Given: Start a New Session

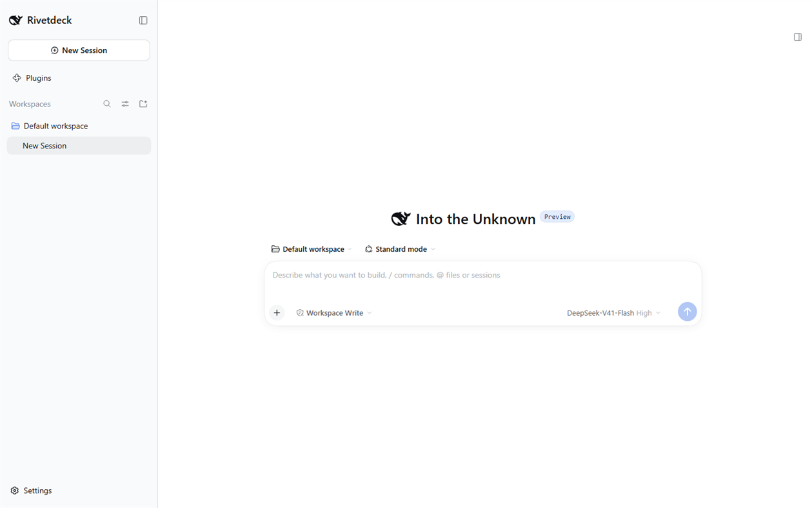Looking at the screenshot, I should (x=79, y=50).
